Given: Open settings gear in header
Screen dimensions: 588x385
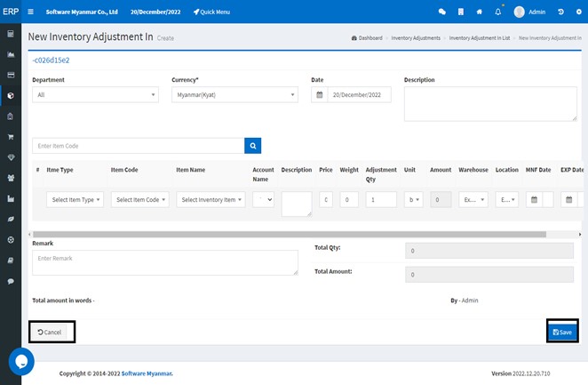Looking at the screenshot, I should 579,12.
